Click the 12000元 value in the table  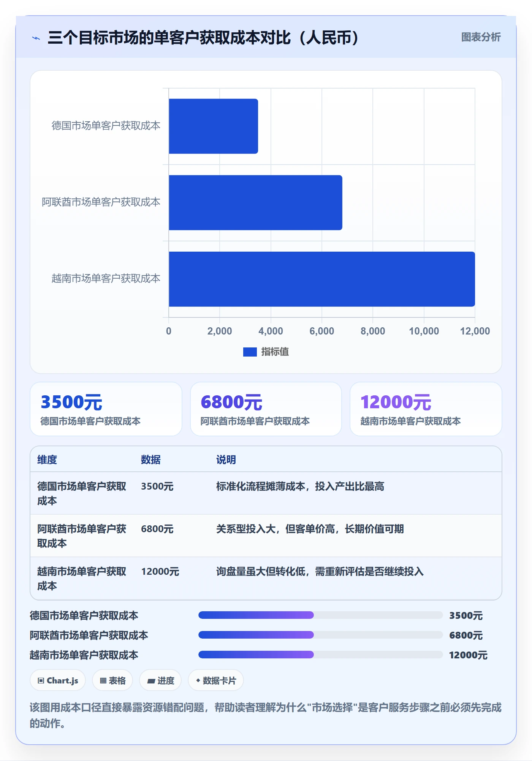tap(160, 571)
